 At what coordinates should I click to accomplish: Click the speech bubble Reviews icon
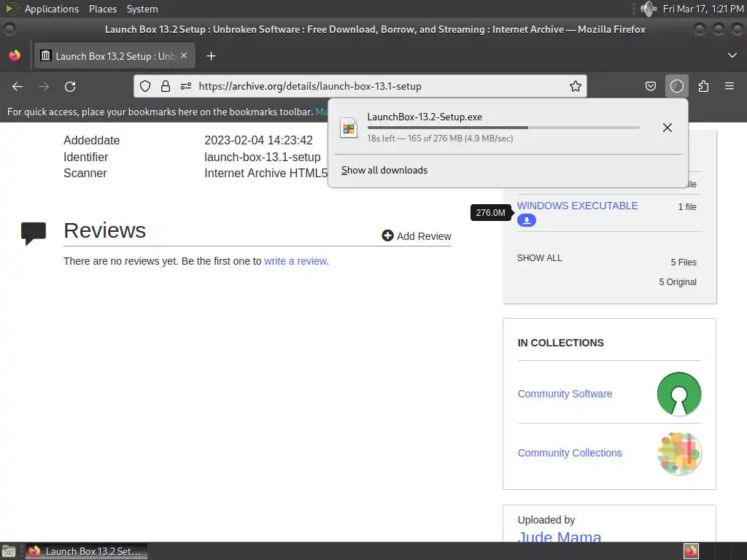click(34, 233)
